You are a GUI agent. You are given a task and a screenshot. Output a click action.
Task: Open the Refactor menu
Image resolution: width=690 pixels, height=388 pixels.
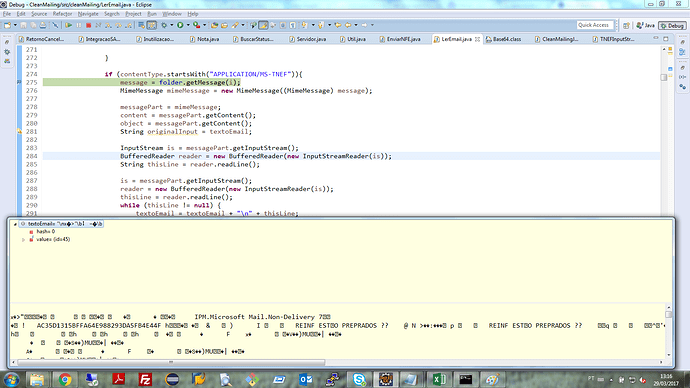point(62,14)
